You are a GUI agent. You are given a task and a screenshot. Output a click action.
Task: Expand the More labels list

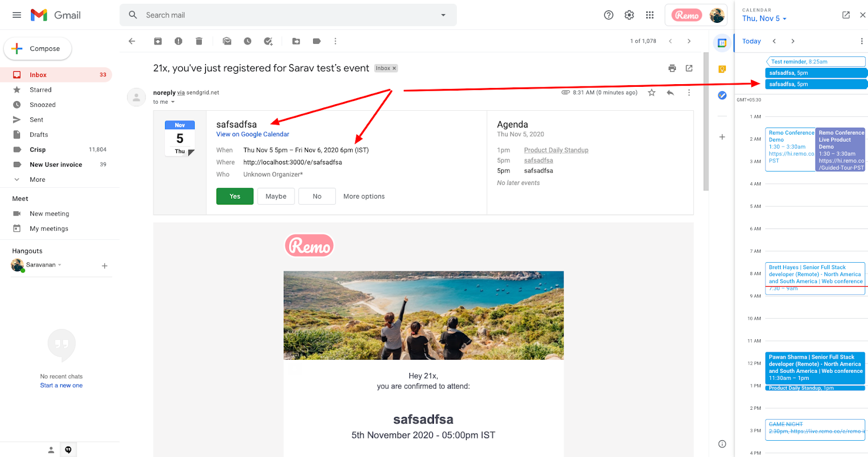(x=37, y=180)
